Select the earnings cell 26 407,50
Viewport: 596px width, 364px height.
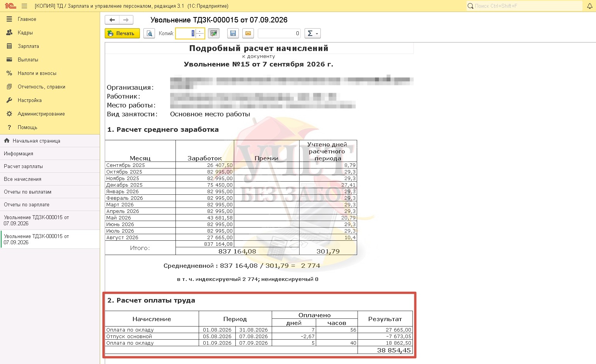tap(205, 165)
